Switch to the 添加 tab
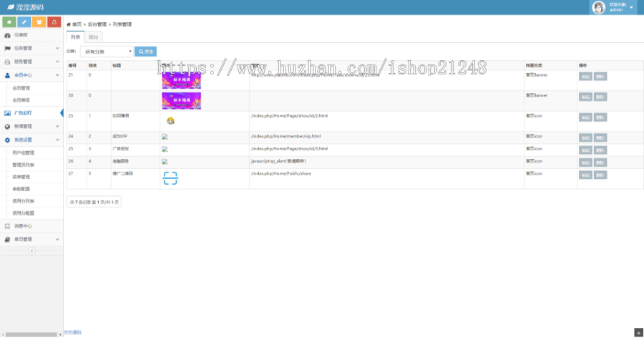Viewport: 644px width, 338px height. tap(94, 37)
